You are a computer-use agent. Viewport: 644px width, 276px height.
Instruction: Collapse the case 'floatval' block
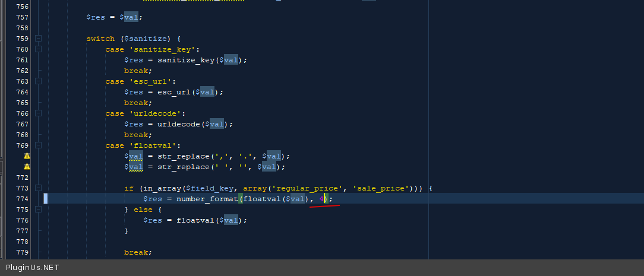(38, 145)
